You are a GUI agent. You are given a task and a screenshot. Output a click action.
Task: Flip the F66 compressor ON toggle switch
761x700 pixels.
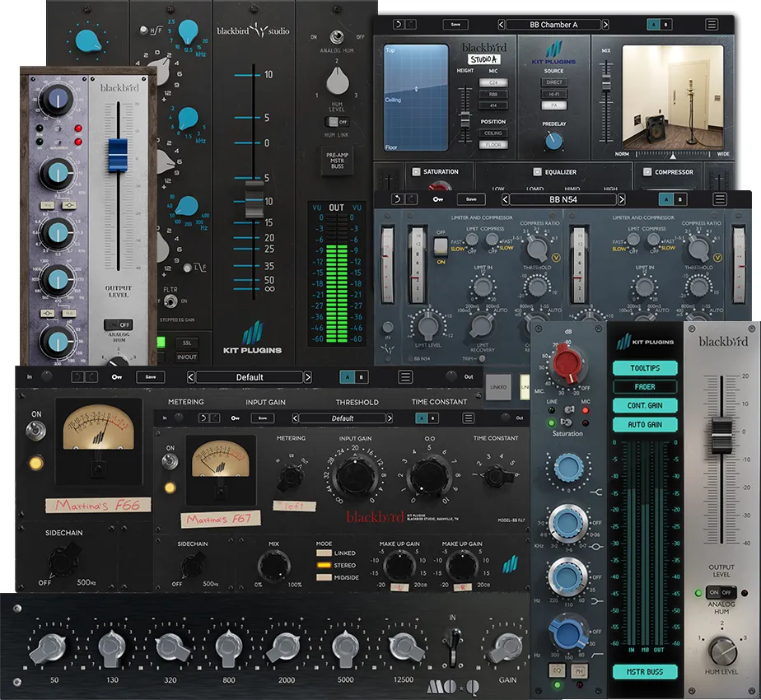pos(36,430)
